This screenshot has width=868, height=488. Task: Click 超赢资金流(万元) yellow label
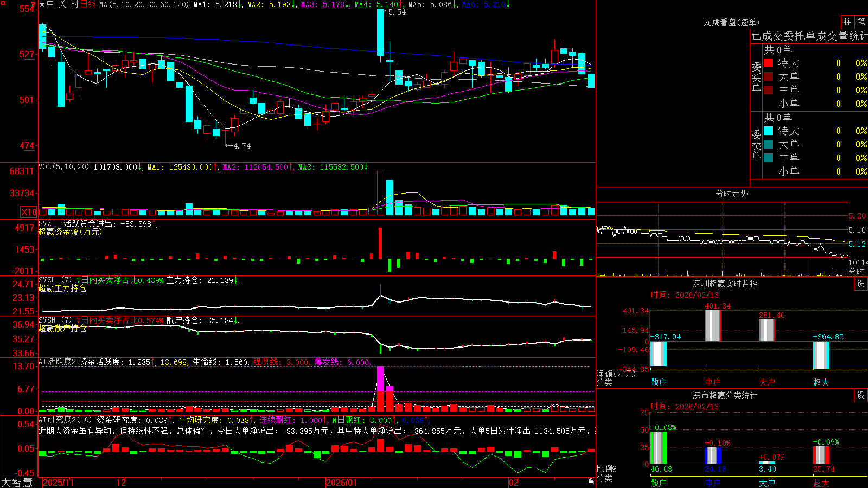click(x=70, y=232)
